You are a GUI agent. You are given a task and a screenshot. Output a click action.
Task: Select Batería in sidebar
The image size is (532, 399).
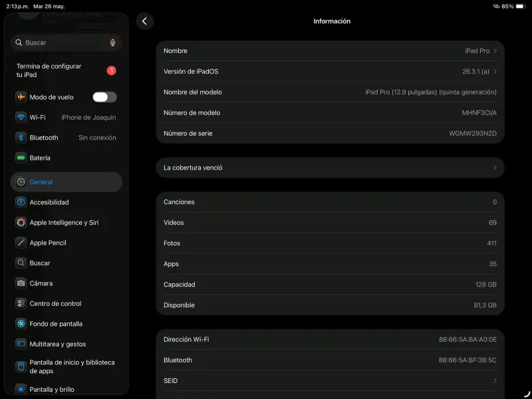(66, 158)
